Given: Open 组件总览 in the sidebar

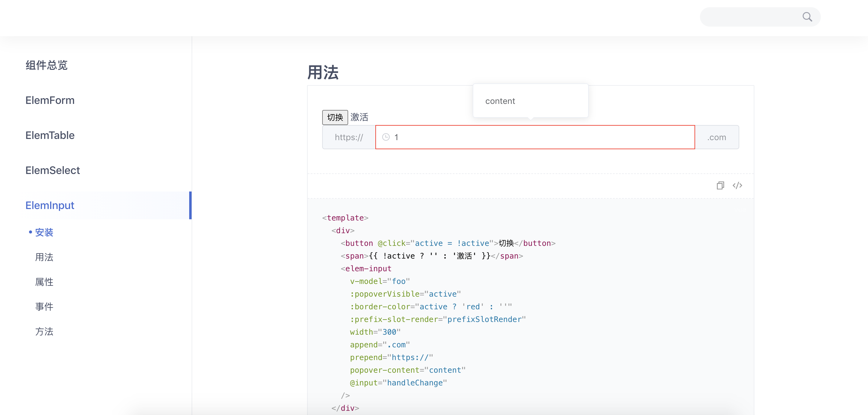Looking at the screenshot, I should click(47, 65).
